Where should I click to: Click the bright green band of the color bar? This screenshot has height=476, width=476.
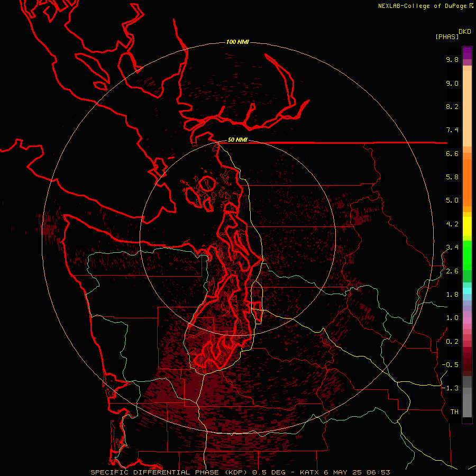pyautogui.click(x=467, y=255)
